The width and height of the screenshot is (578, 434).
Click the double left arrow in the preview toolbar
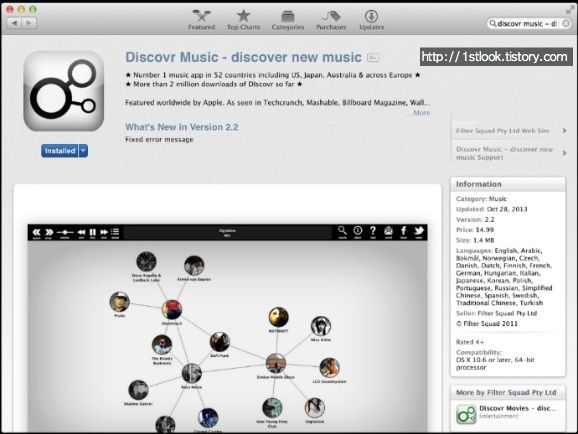(36, 232)
